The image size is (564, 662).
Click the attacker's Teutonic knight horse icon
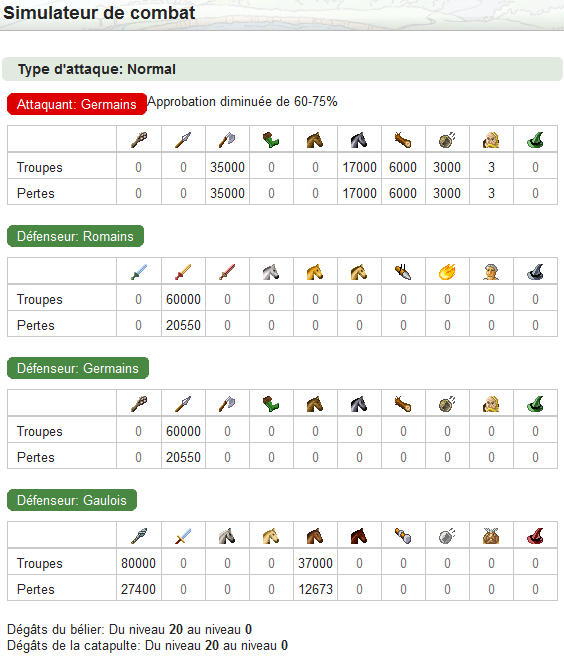point(359,140)
